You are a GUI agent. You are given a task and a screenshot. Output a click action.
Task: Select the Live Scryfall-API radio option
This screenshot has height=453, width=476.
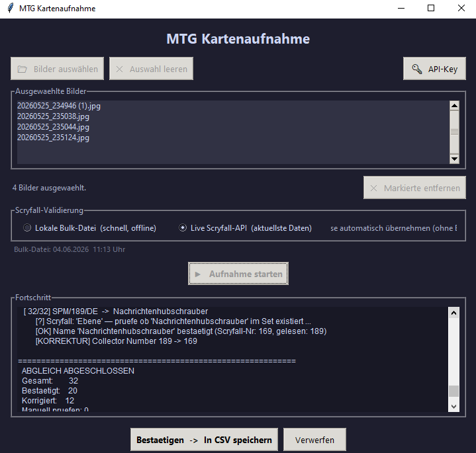(x=246, y=227)
